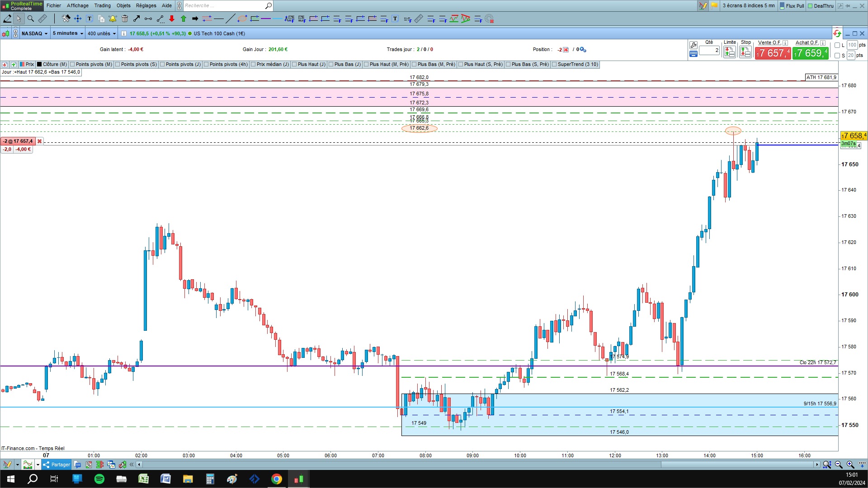The height and width of the screenshot is (488, 868).
Task: Click the trash bin delete-objects icon
Action: (125, 19)
